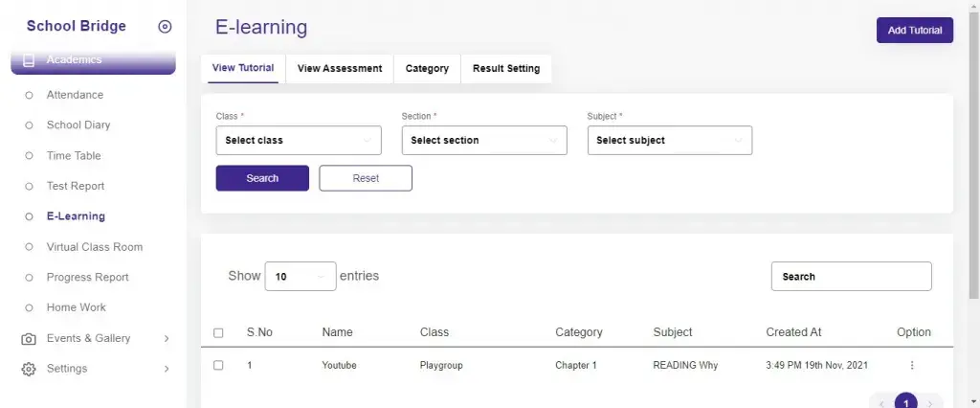Click the circle bullet beside E-Learning
980x408 pixels.
coord(28,216)
